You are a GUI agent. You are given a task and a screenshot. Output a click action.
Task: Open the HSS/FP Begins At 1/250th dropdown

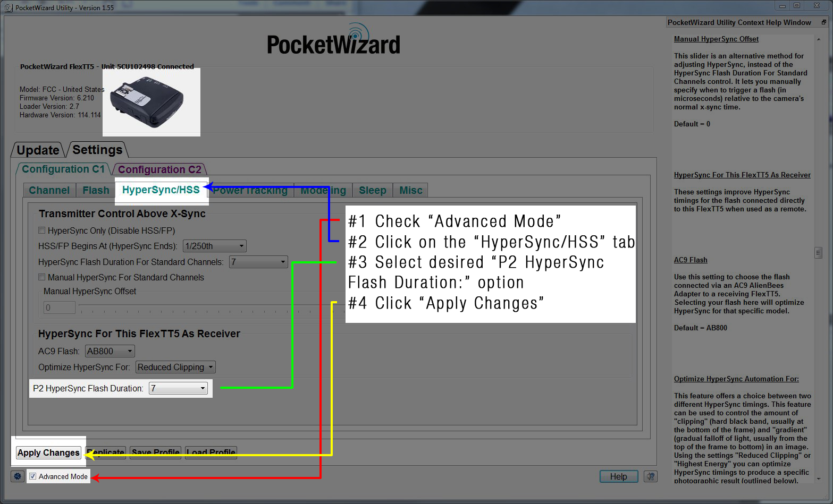215,246
